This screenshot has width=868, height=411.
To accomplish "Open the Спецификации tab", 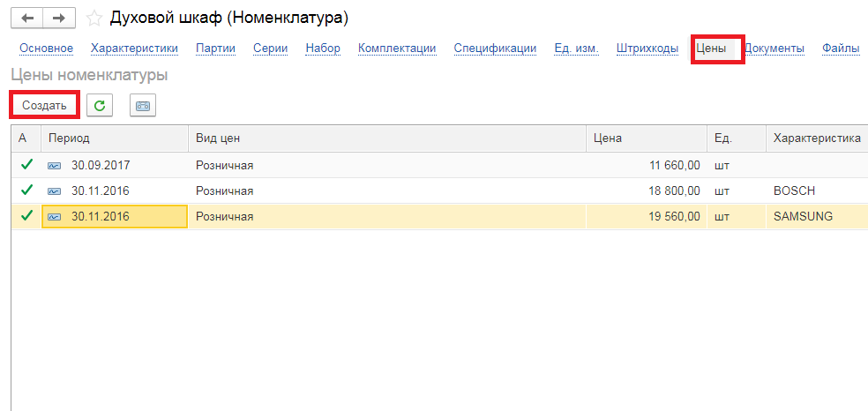I will tap(496, 49).
